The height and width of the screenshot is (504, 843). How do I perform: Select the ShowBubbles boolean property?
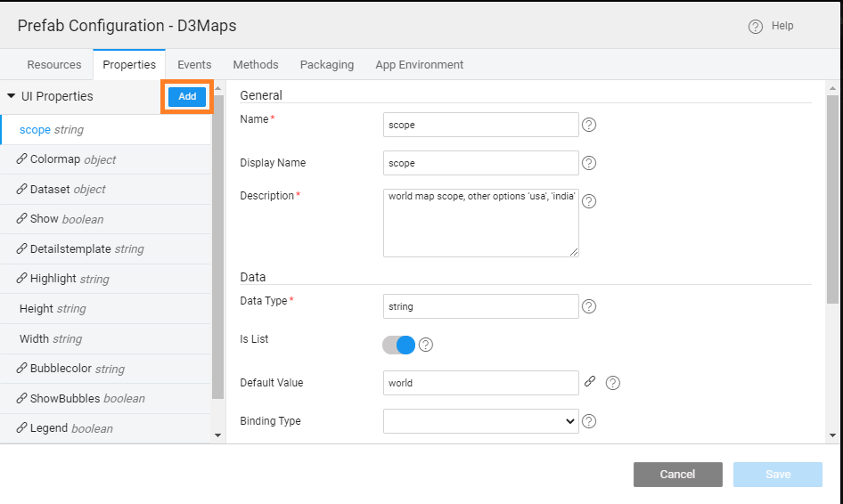click(x=86, y=398)
